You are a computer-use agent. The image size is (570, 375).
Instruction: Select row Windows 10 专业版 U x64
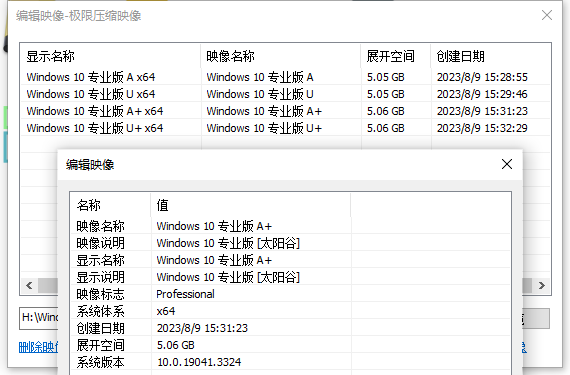point(285,94)
